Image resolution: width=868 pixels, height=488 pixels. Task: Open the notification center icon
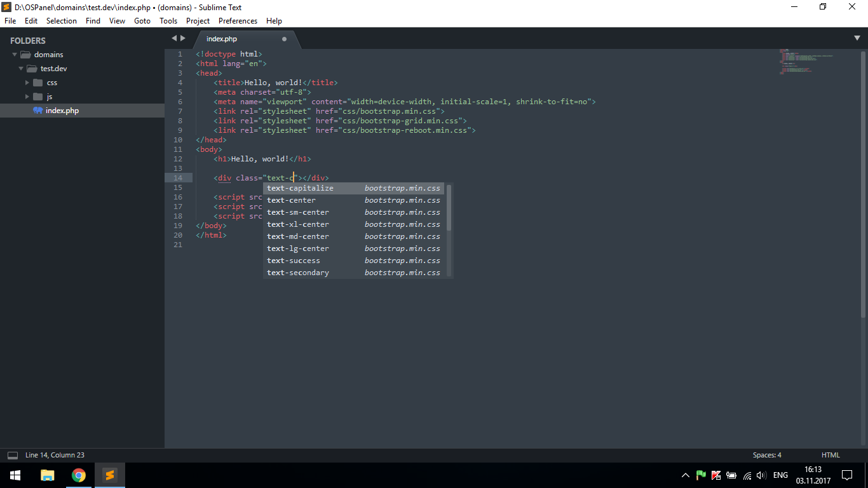pyautogui.click(x=847, y=475)
